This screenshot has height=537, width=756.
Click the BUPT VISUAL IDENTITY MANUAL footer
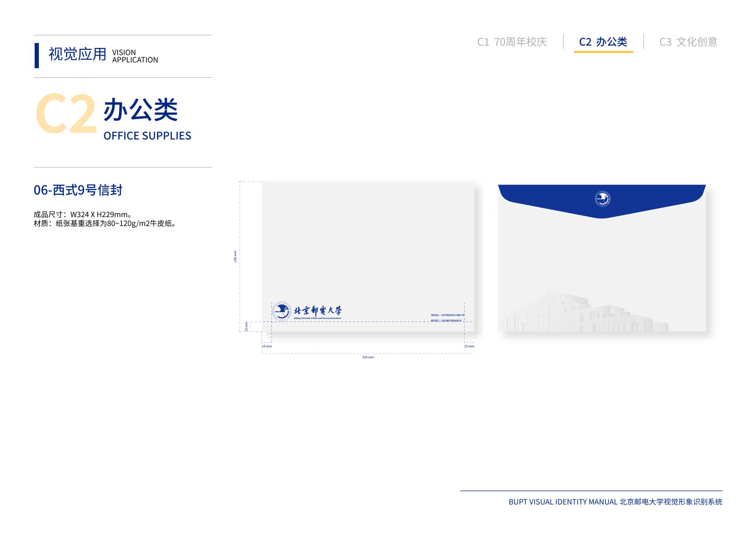[x=615, y=502]
